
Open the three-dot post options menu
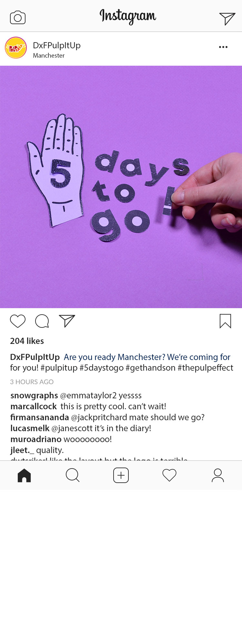[x=223, y=47]
